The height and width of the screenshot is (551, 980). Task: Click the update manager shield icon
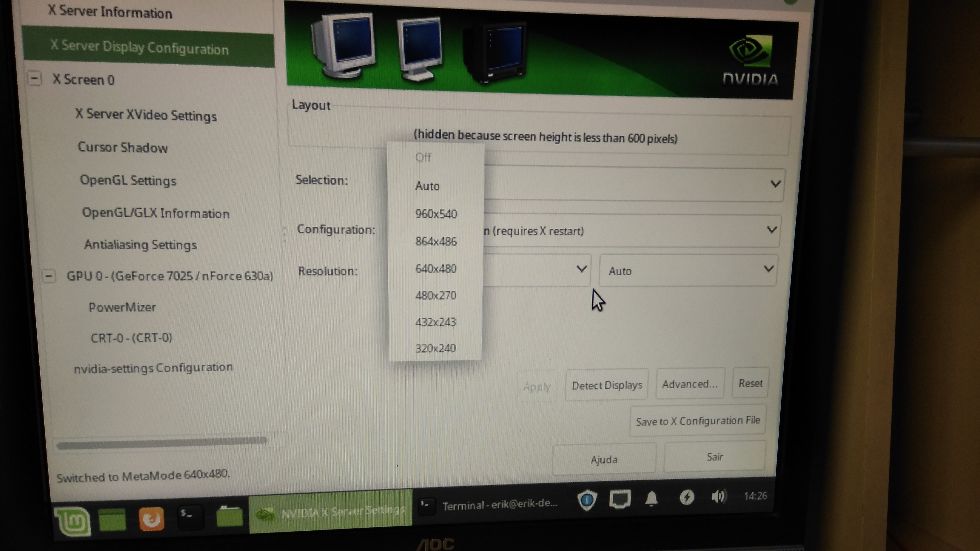[x=587, y=500]
